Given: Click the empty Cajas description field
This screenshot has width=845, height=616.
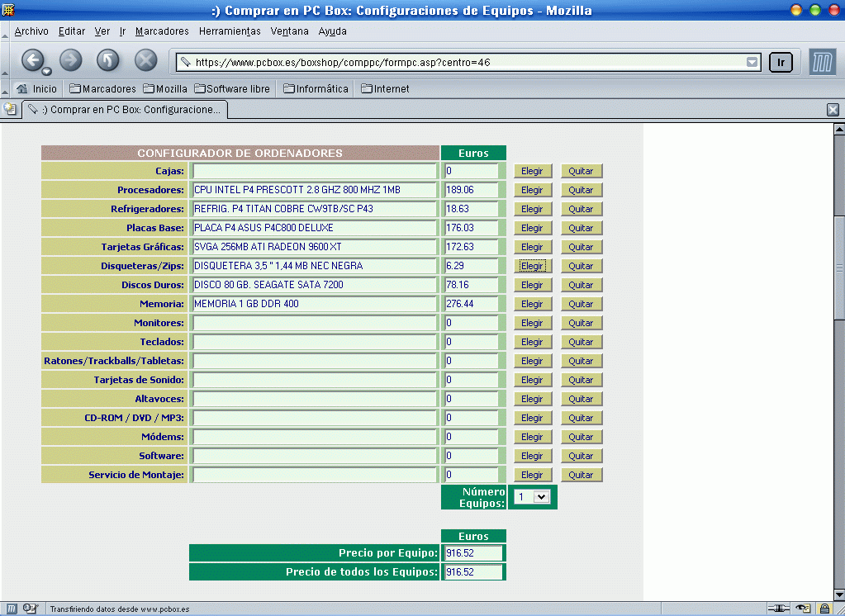Looking at the screenshot, I should (314, 171).
